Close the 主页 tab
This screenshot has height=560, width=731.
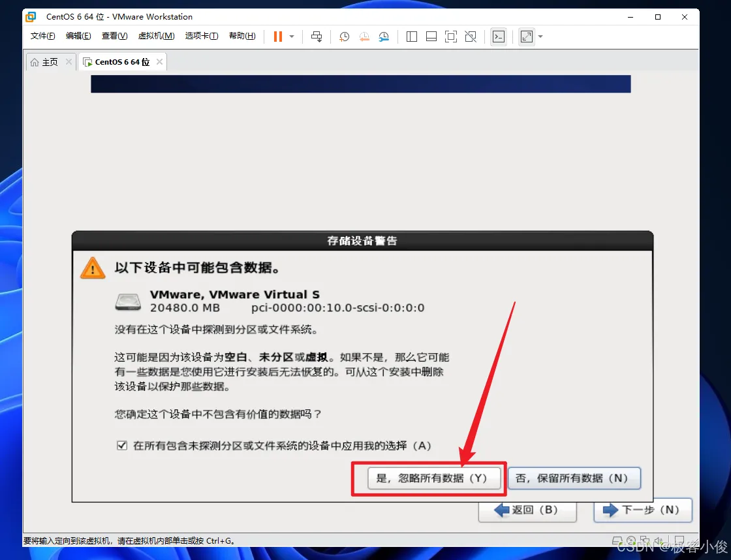tap(69, 61)
